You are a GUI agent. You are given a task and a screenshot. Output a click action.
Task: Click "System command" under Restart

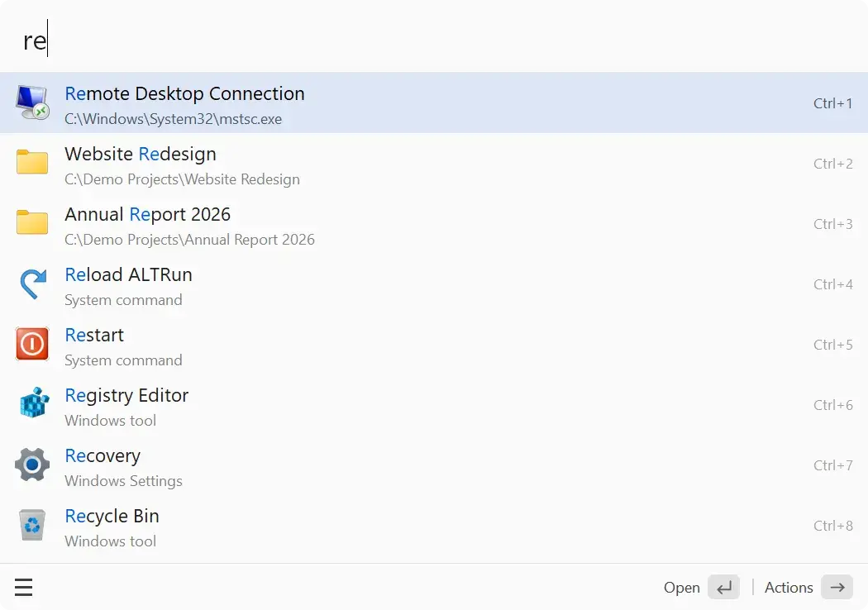(x=123, y=360)
